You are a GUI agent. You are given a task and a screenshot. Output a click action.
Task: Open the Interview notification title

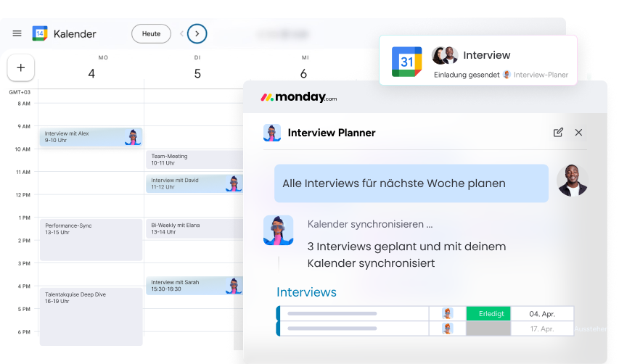click(x=487, y=55)
